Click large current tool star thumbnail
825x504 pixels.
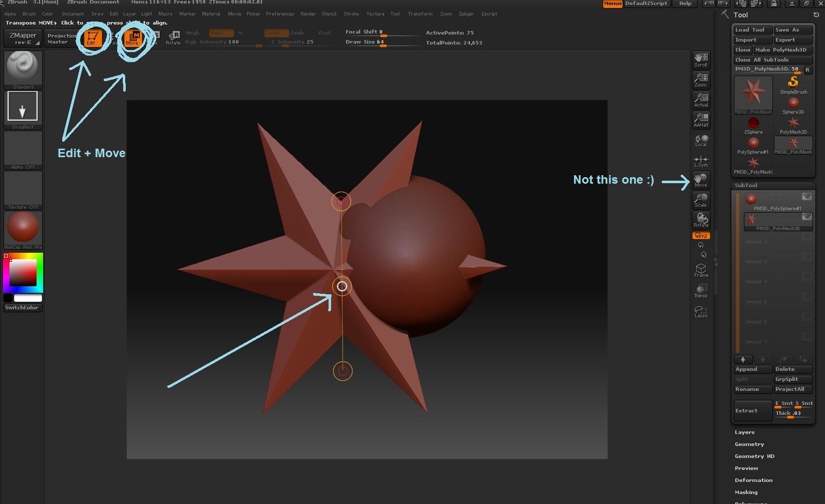753,95
